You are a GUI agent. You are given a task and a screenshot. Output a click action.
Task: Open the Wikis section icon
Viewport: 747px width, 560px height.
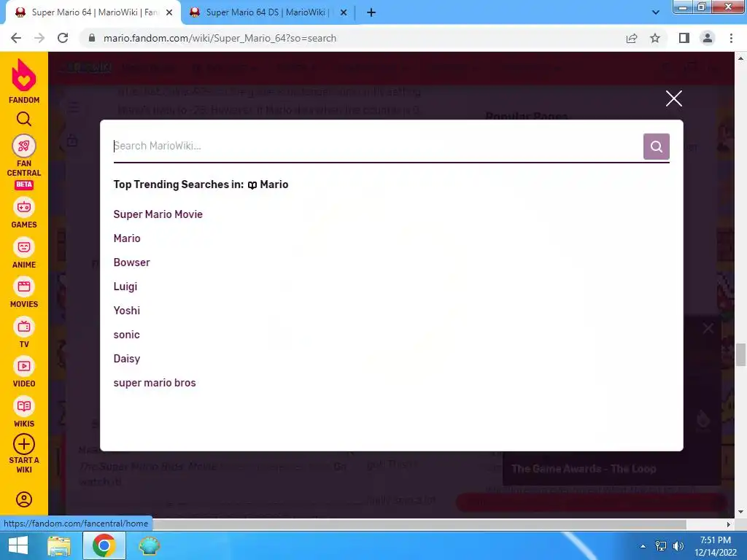click(x=24, y=406)
